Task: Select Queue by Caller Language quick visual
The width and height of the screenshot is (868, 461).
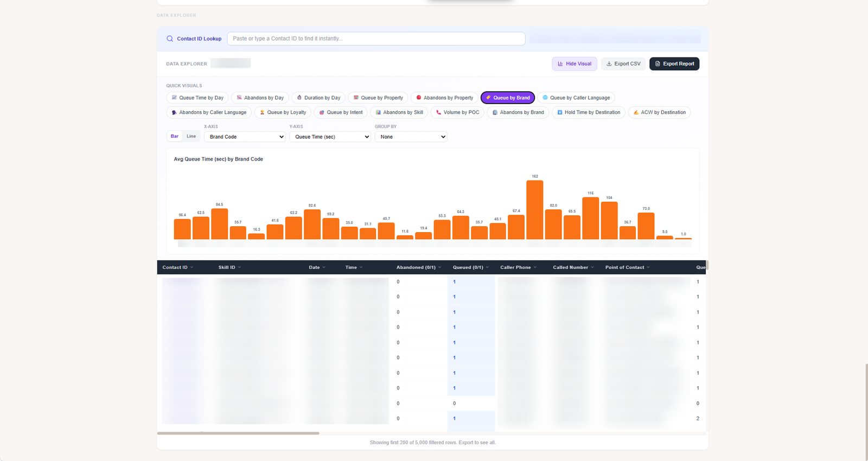Action: [576, 98]
